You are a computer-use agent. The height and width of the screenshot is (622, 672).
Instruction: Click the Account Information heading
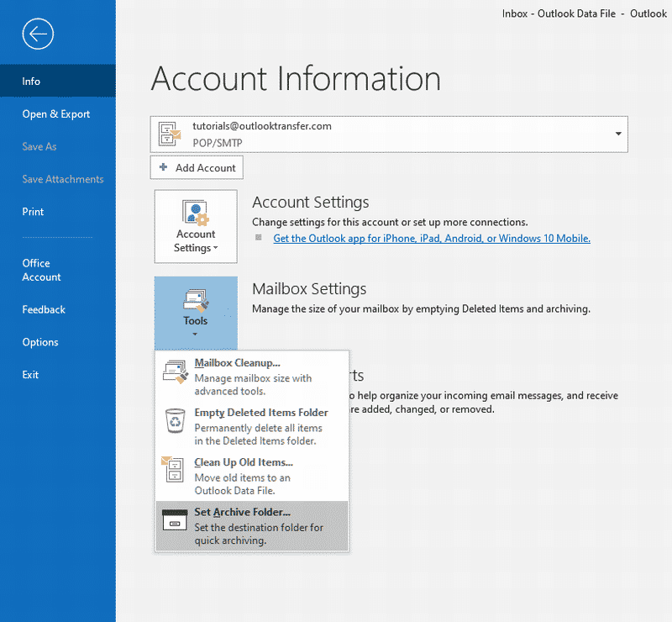coord(296,78)
